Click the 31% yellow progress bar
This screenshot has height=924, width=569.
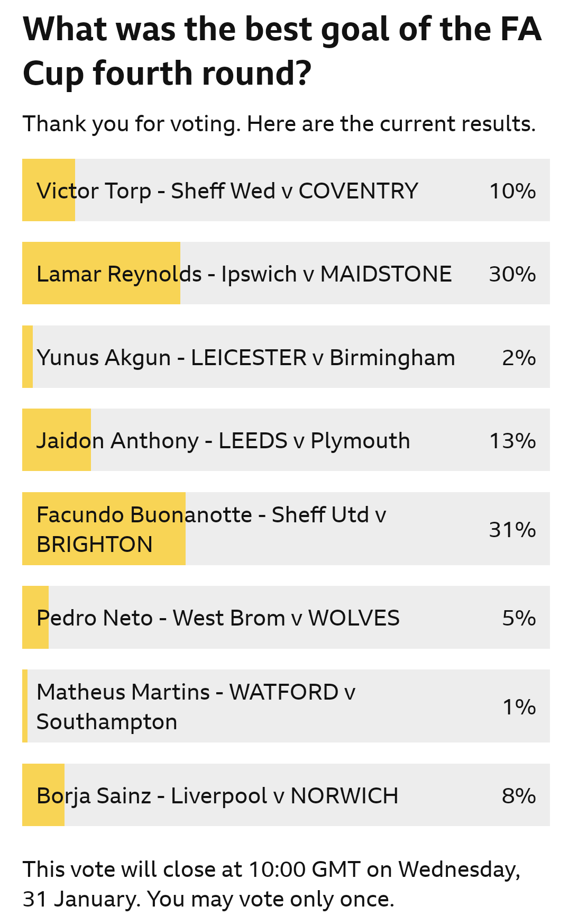point(104,529)
